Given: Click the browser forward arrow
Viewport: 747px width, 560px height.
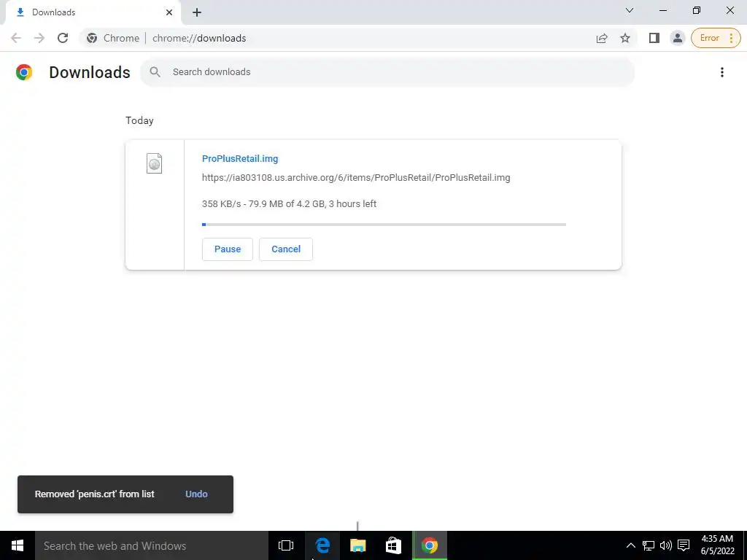Looking at the screenshot, I should click(39, 38).
